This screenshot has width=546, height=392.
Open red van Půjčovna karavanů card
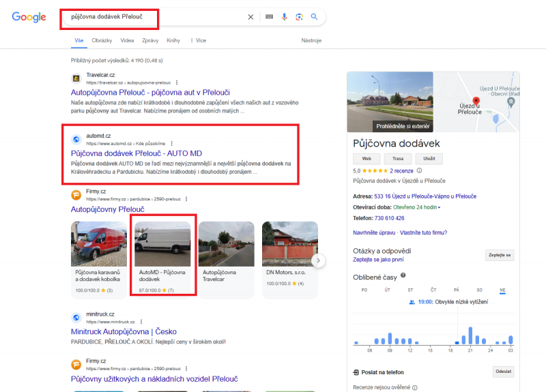click(99, 260)
